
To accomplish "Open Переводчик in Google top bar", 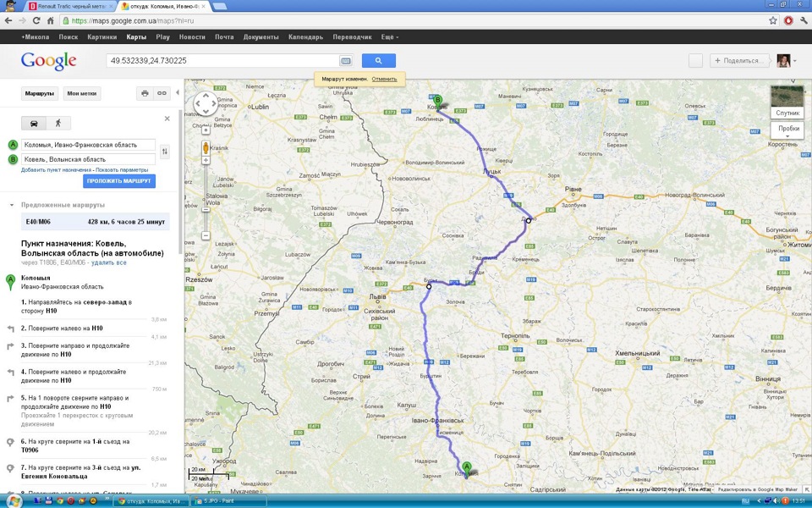I will click(x=352, y=36).
